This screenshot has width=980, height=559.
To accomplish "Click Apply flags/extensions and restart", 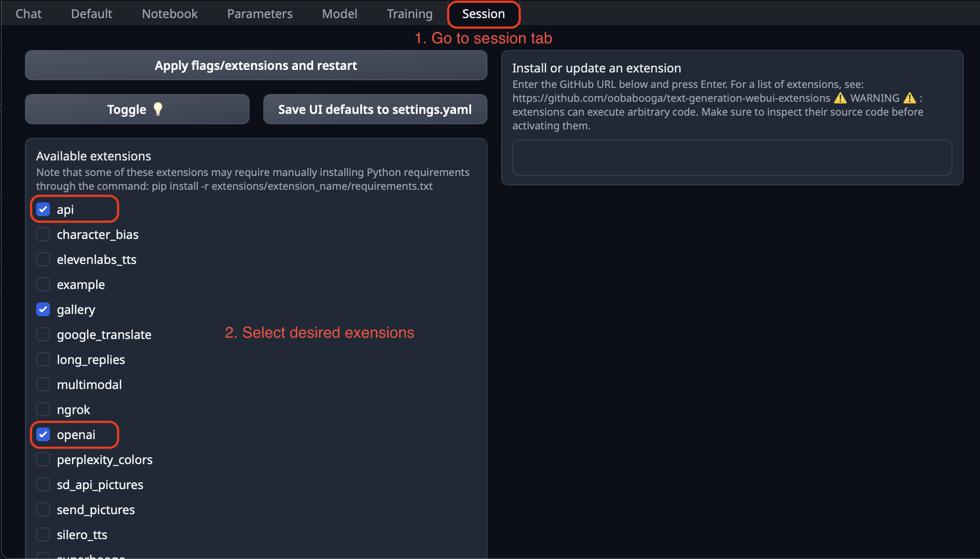I will 256,65.
